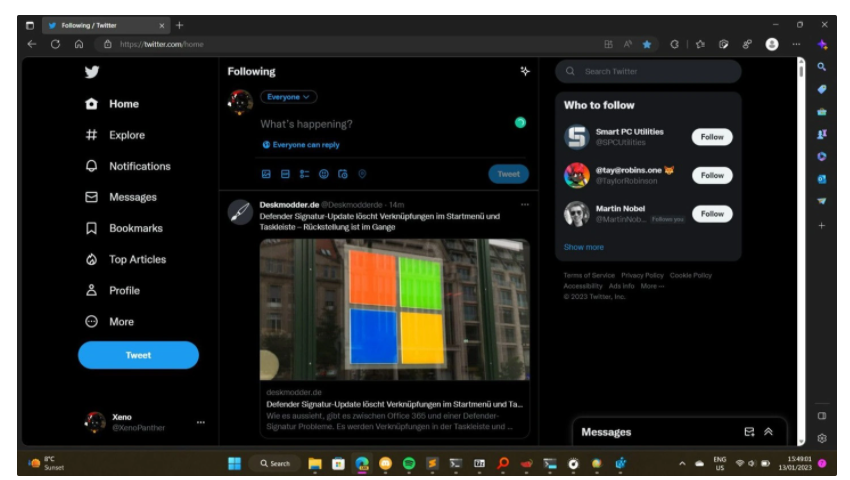
Task: Click the add GIF icon in composer
Action: [285, 174]
